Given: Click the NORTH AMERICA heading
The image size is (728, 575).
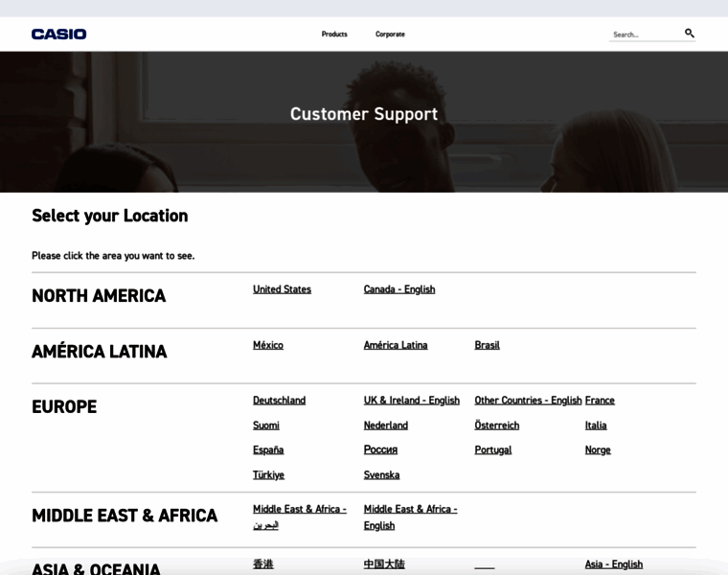Looking at the screenshot, I should (x=99, y=296).
